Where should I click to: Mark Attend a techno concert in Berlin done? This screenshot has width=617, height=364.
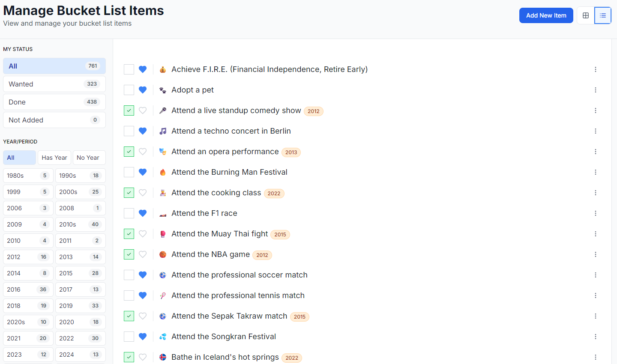click(129, 131)
